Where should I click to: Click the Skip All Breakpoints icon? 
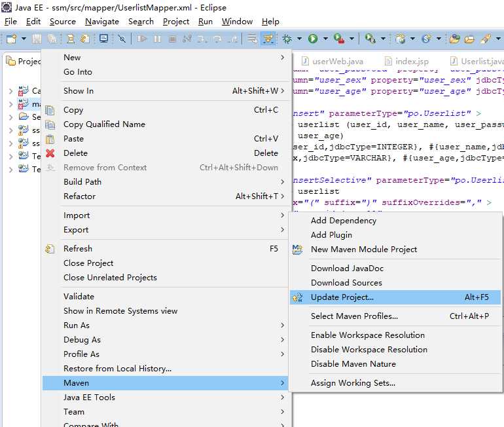click(122, 39)
